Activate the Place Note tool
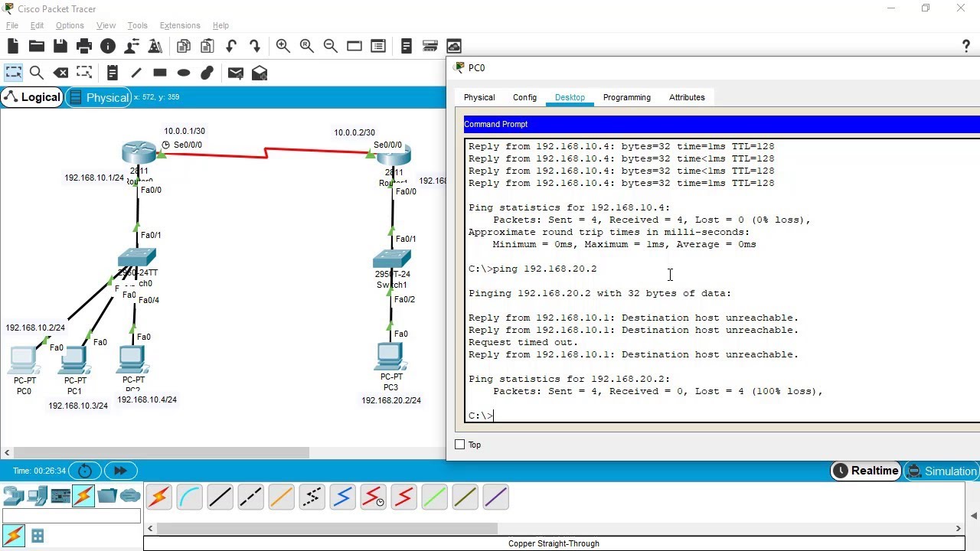The height and width of the screenshot is (551, 980). (x=113, y=73)
